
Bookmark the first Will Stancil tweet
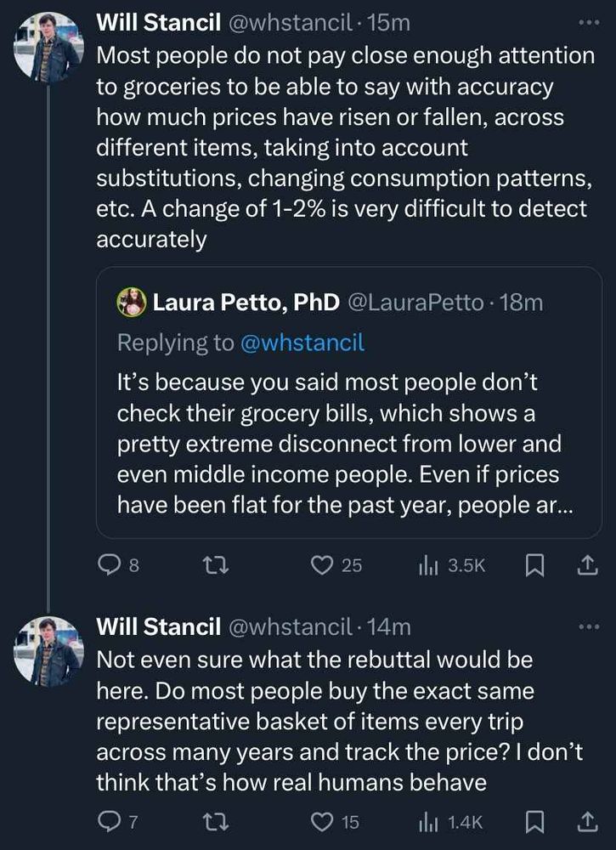tap(535, 566)
